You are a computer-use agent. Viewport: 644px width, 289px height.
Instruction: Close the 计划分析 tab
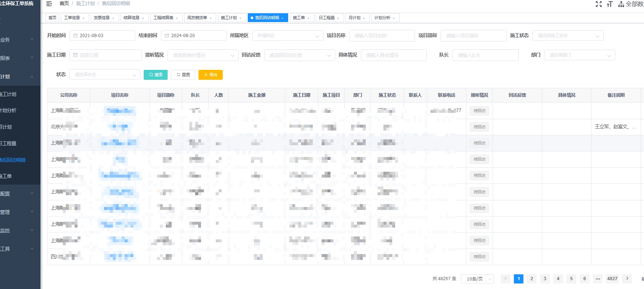coord(394,18)
